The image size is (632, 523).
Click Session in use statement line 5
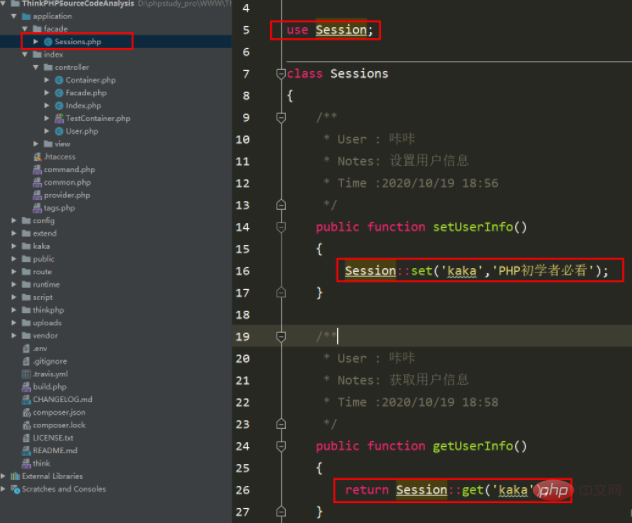coord(341,30)
